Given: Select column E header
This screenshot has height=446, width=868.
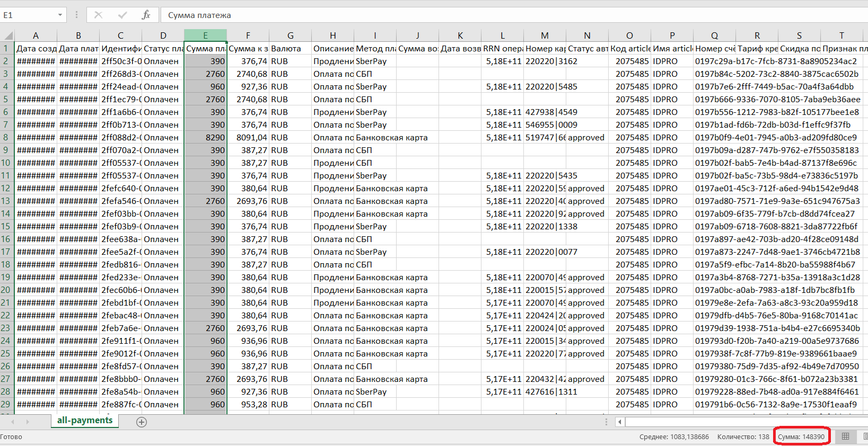Looking at the screenshot, I should (205, 35).
